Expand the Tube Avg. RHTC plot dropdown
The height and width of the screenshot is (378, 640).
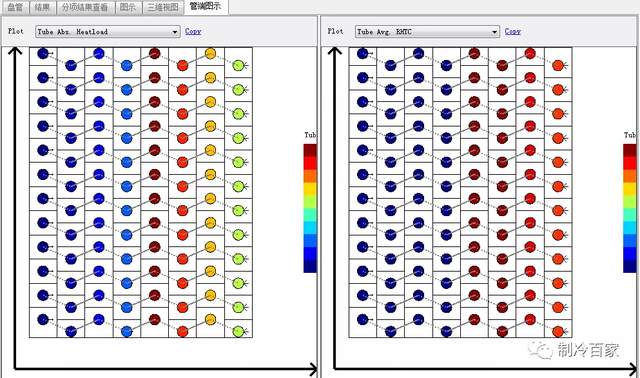[x=427, y=31]
